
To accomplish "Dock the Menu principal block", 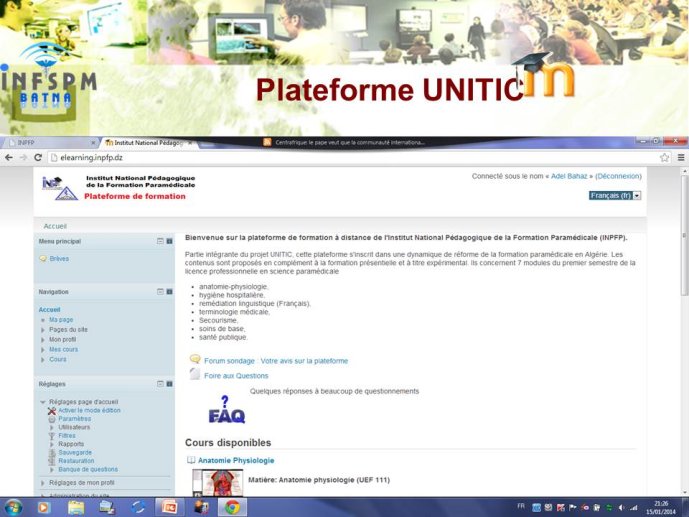I will (169, 241).
